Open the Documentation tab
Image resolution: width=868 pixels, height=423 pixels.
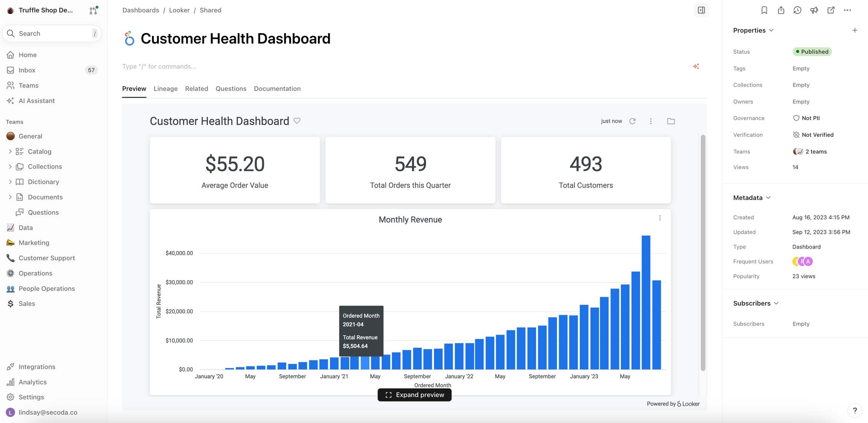pos(277,89)
